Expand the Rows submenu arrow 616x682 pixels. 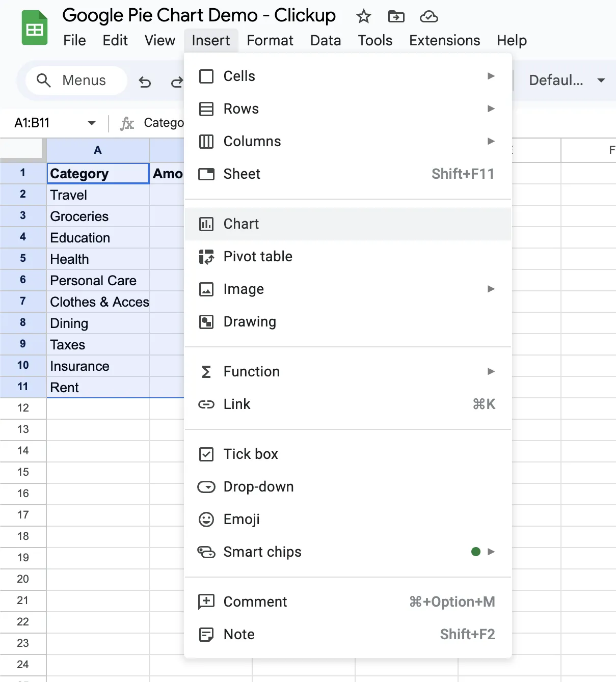point(491,108)
